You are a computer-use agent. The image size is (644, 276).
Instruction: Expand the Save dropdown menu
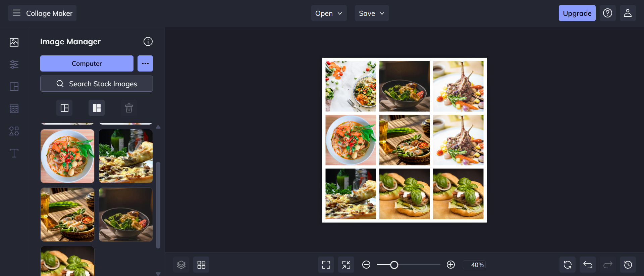(x=372, y=13)
